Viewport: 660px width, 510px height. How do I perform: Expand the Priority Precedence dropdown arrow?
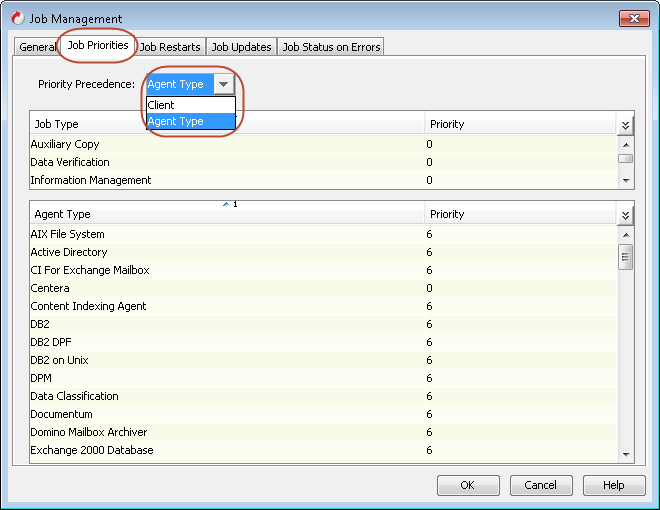click(224, 85)
